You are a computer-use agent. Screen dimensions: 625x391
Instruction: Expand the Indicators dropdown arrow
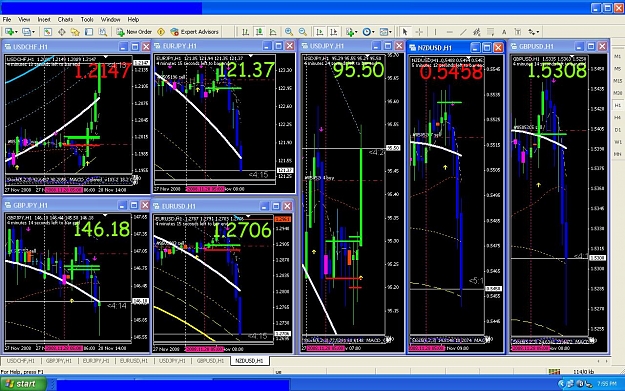(356, 32)
